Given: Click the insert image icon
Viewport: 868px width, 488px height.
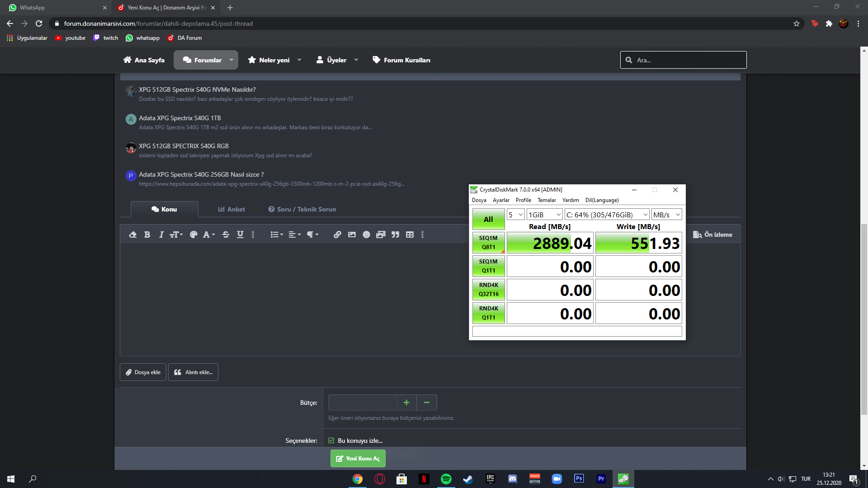Looking at the screenshot, I should pos(352,235).
